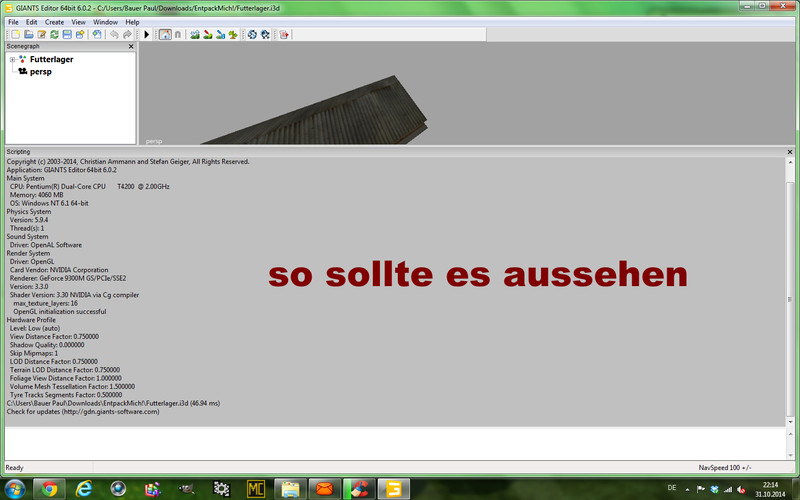The width and height of the screenshot is (800, 500).
Task: Show hidden tray icons arrow
Action: pyautogui.click(x=687, y=489)
